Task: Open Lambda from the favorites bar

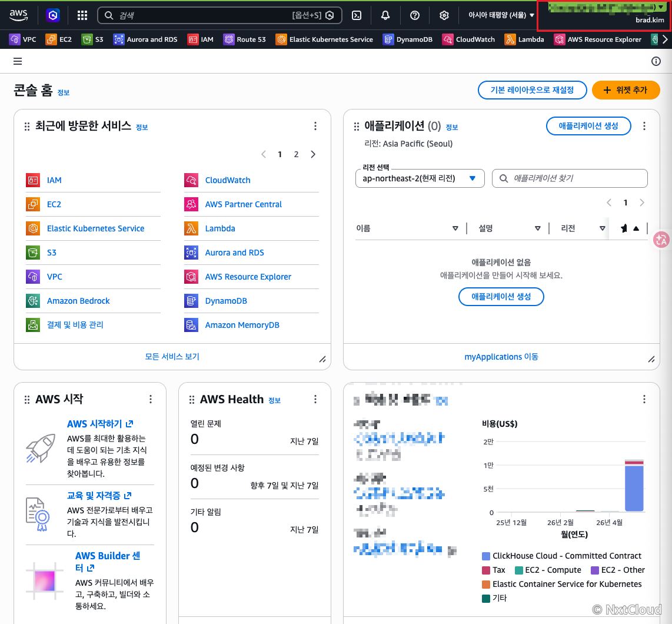Action: [x=524, y=39]
